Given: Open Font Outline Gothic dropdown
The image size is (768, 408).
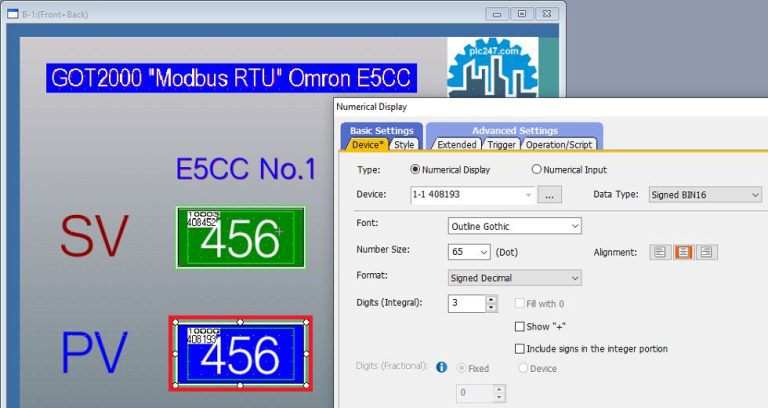Looking at the screenshot, I should (x=575, y=226).
